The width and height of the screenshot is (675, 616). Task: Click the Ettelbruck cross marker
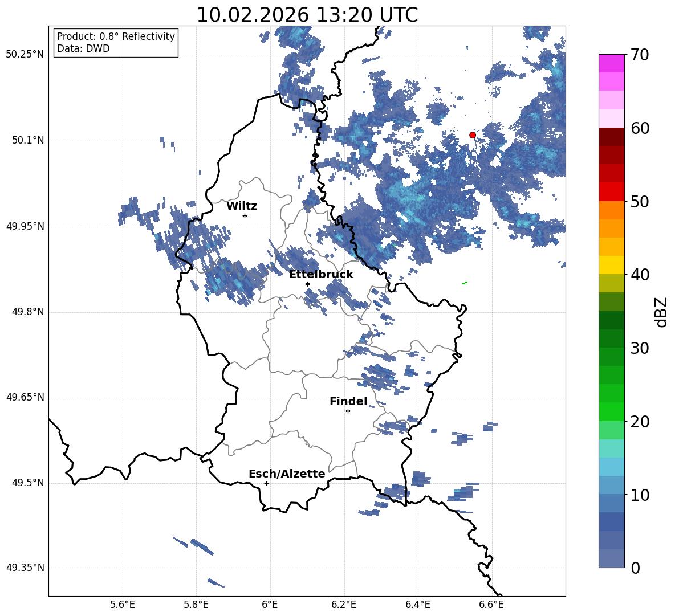click(307, 284)
